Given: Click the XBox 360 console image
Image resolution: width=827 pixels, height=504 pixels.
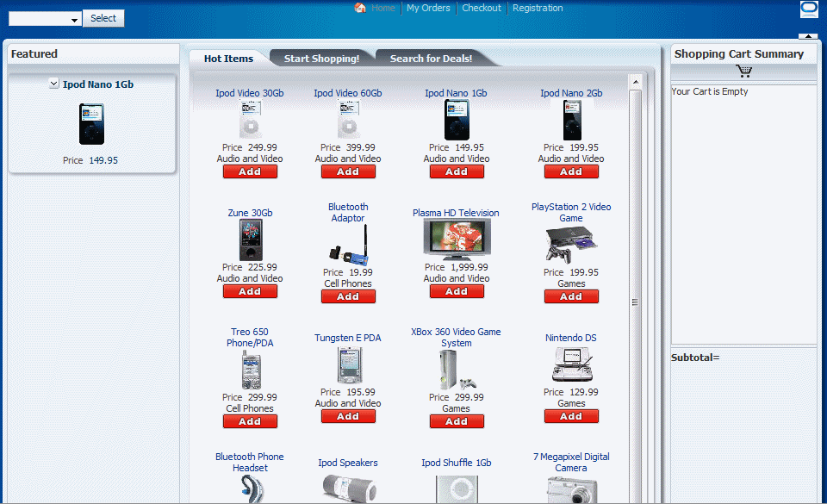Looking at the screenshot, I should point(457,370).
